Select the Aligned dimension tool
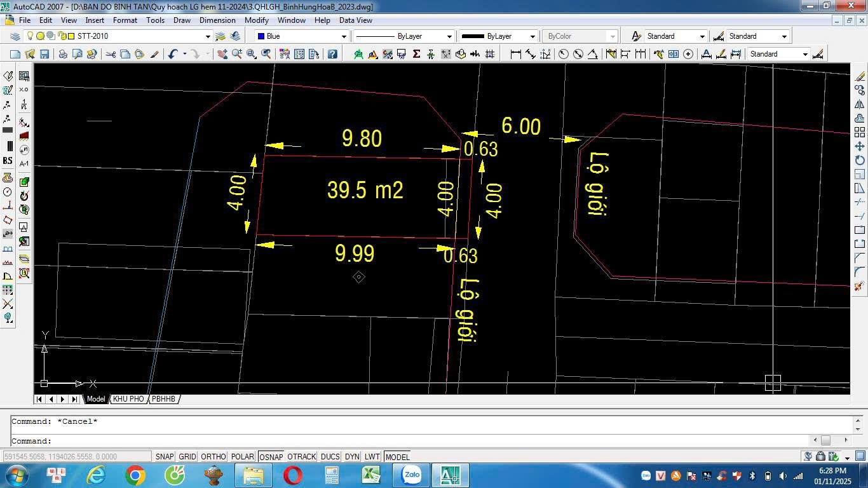The height and width of the screenshot is (488, 868). click(x=530, y=54)
